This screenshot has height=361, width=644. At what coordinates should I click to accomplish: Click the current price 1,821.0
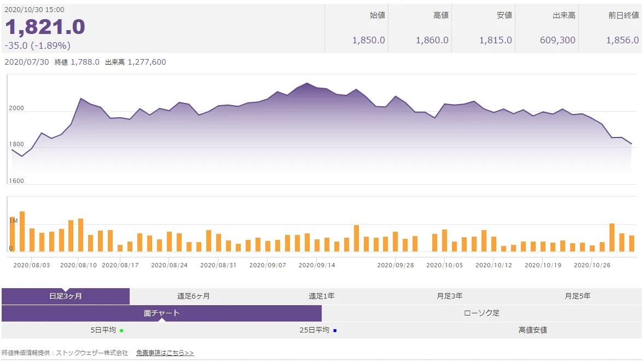(45, 27)
